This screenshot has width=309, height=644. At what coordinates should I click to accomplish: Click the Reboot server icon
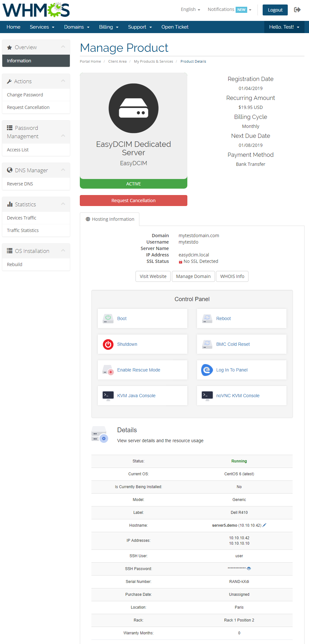pos(207,318)
